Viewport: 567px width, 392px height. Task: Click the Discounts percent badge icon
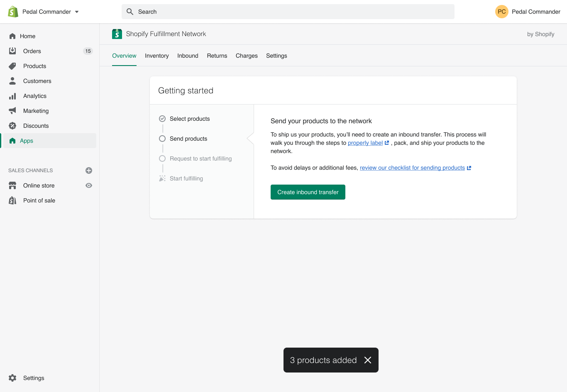12,126
